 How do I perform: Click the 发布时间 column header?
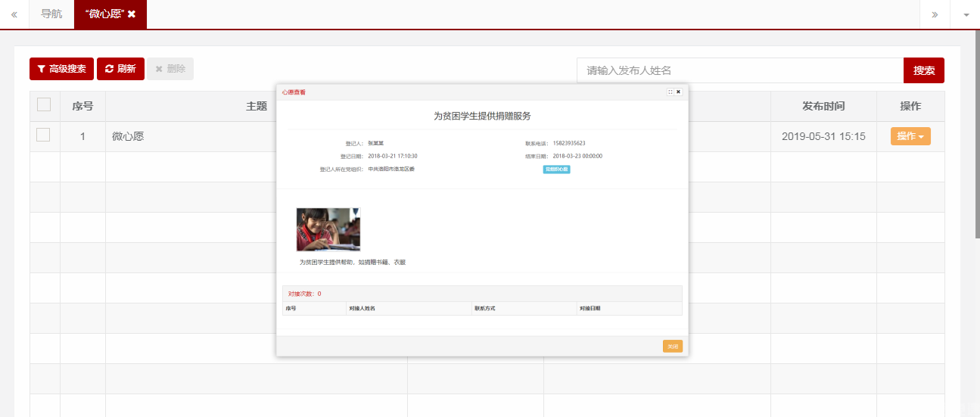click(823, 106)
